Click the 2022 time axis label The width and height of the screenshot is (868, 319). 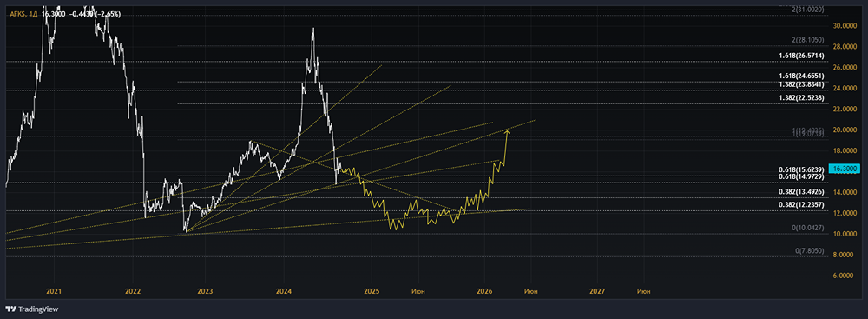coord(133,291)
